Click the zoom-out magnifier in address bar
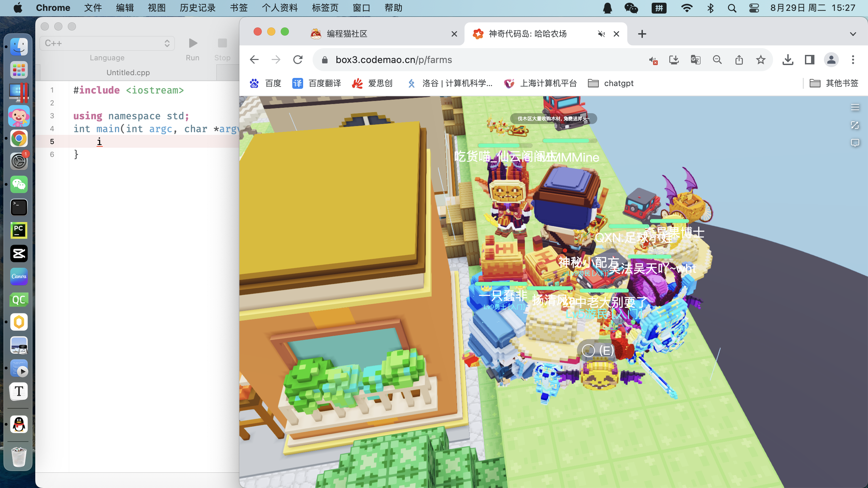868x488 pixels. (x=717, y=60)
